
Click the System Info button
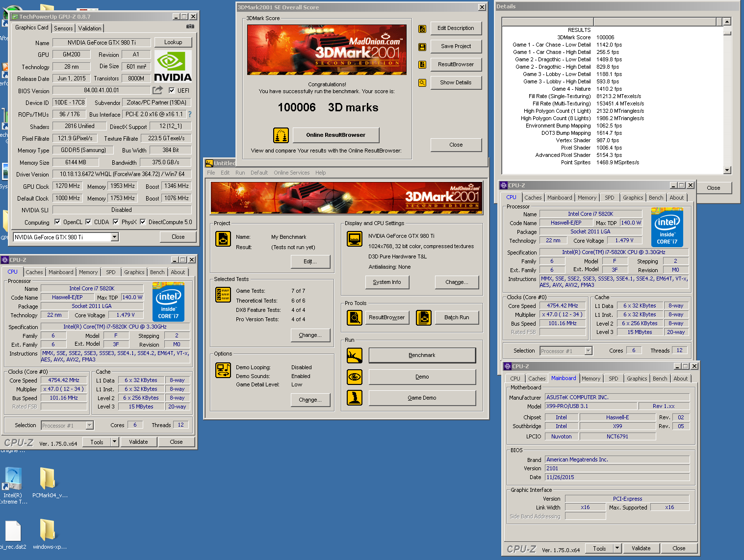point(387,282)
